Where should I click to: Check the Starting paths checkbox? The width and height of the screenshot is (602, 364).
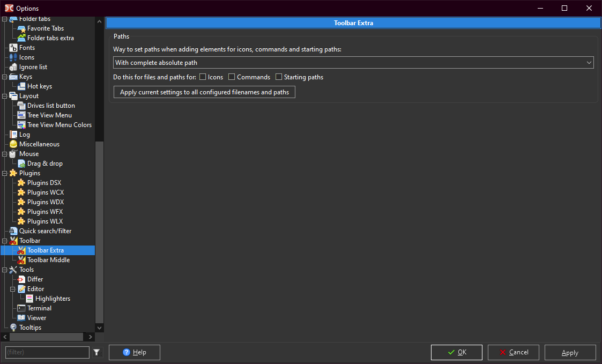click(x=279, y=77)
